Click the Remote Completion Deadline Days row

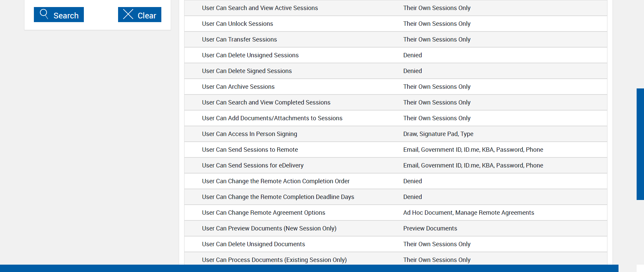(x=278, y=197)
